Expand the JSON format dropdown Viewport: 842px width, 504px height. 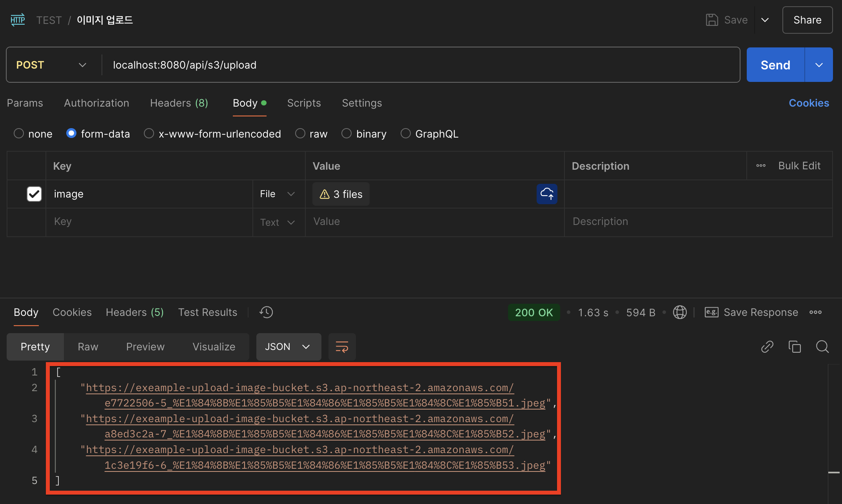(x=288, y=347)
